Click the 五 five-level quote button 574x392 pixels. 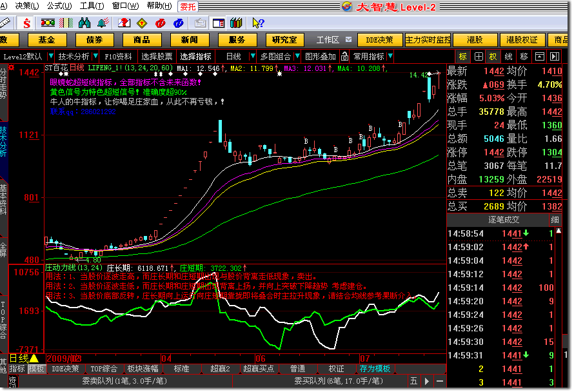point(413,382)
